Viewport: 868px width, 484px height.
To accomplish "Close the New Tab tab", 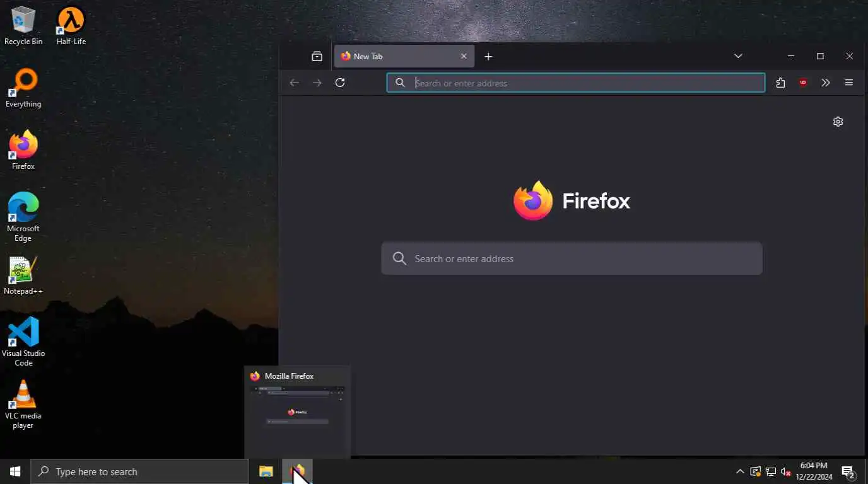I will pyautogui.click(x=464, y=56).
